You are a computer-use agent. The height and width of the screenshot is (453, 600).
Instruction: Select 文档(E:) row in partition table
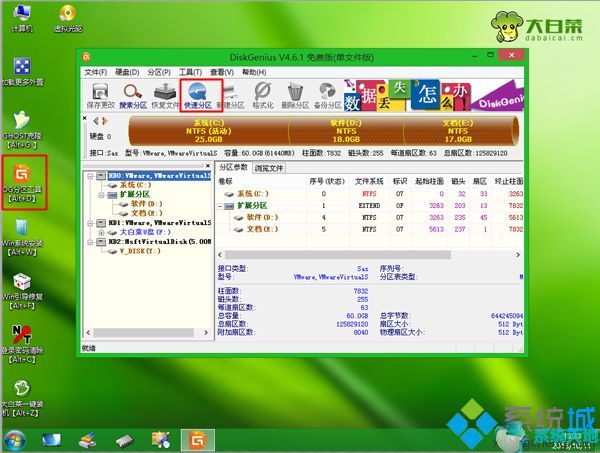click(x=370, y=229)
